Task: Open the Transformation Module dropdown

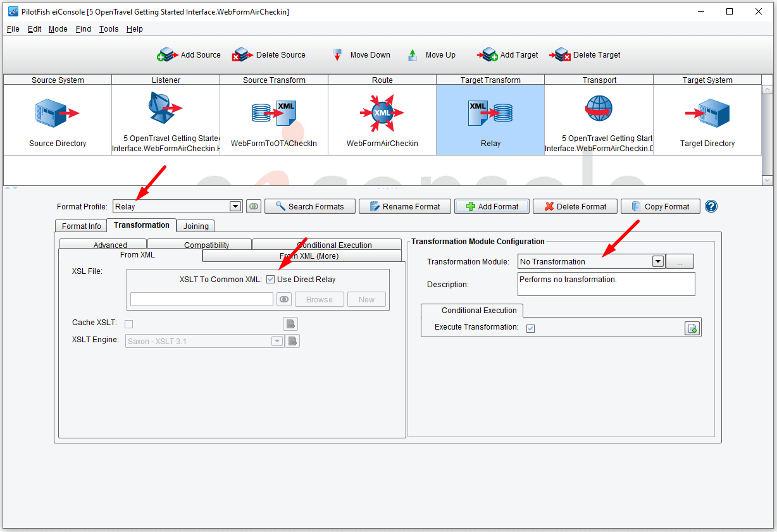Action: pyautogui.click(x=658, y=261)
